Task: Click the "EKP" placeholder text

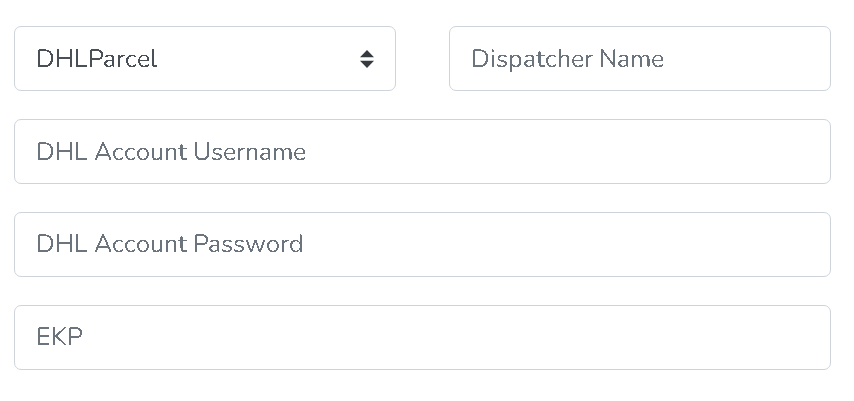Action: pos(59,338)
